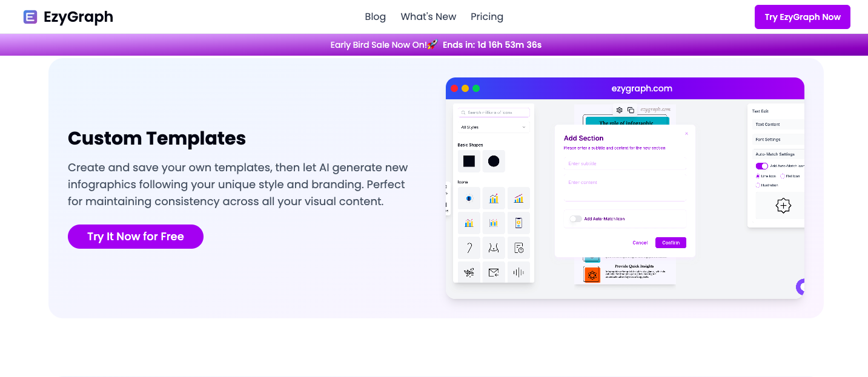Pick the bar chart icon above the hook icon
Image resolution: width=868 pixels, height=377 pixels.
[469, 223]
